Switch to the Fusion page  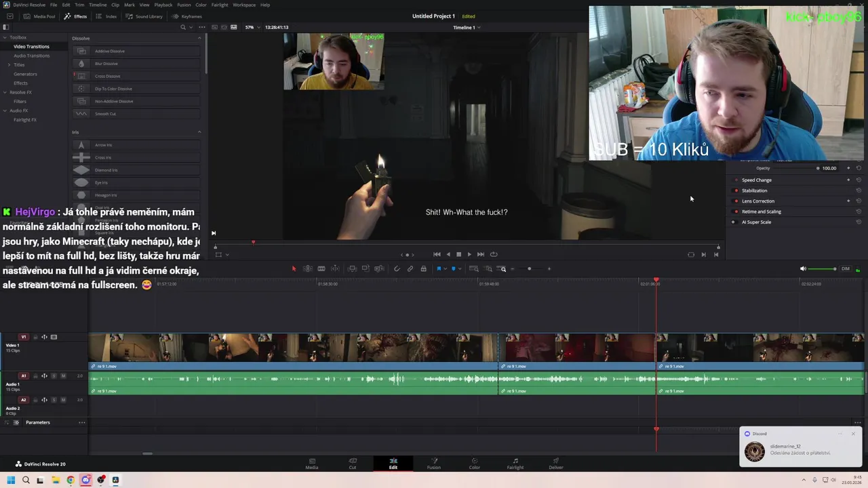434,464
